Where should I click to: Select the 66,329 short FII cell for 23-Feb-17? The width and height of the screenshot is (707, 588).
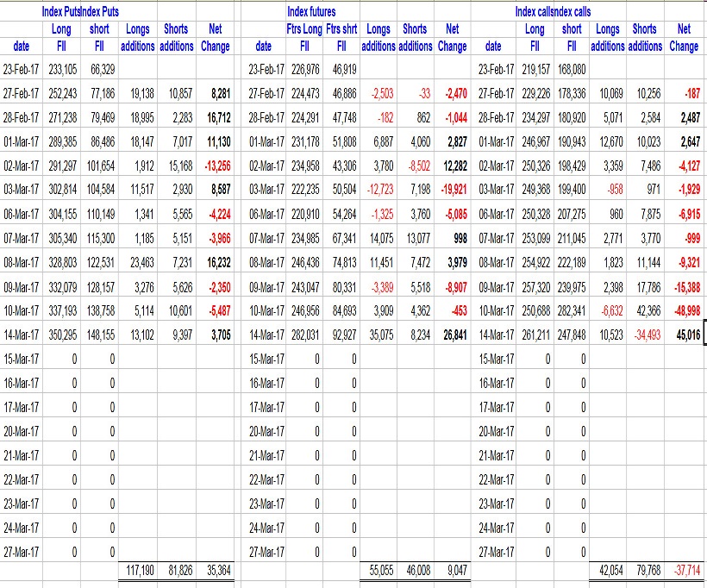[x=102, y=67]
